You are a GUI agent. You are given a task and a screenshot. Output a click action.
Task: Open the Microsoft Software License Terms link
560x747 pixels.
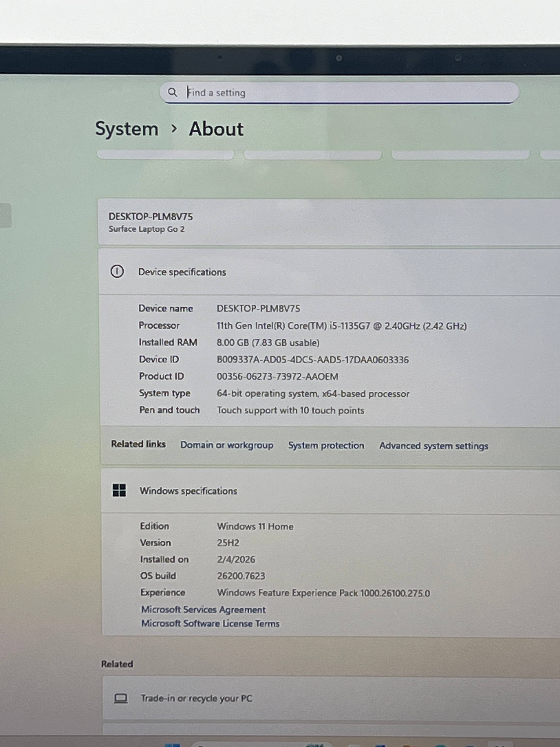click(x=210, y=624)
